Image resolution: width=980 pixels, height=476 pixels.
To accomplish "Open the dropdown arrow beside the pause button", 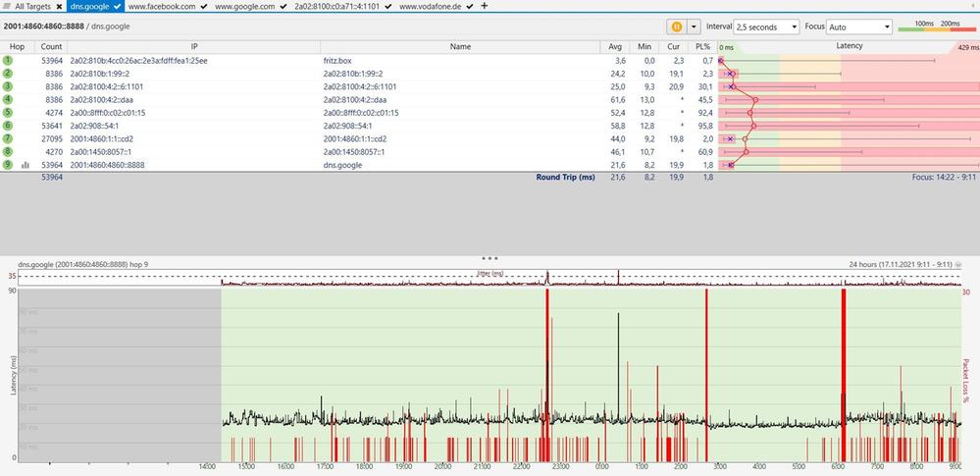I will pyautogui.click(x=694, y=26).
